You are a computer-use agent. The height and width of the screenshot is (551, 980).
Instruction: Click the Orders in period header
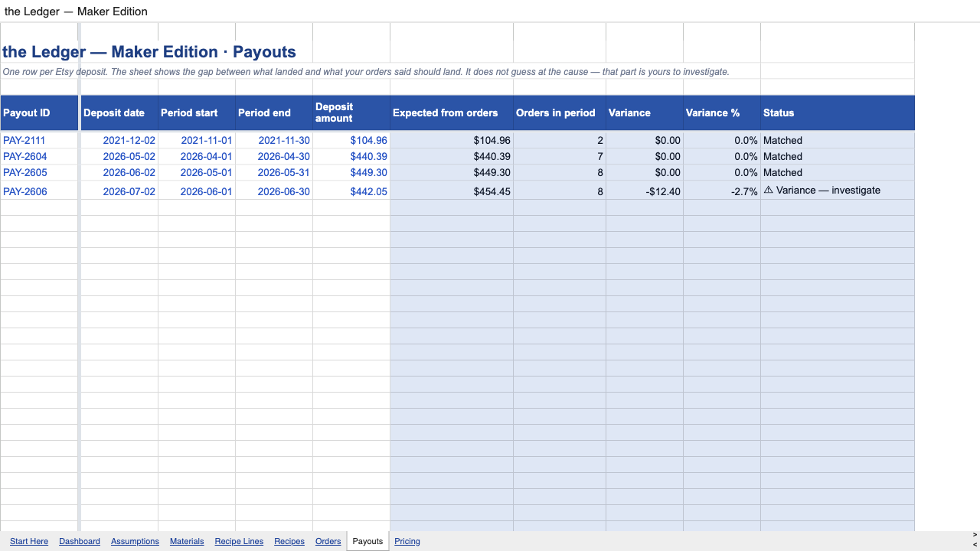click(560, 112)
